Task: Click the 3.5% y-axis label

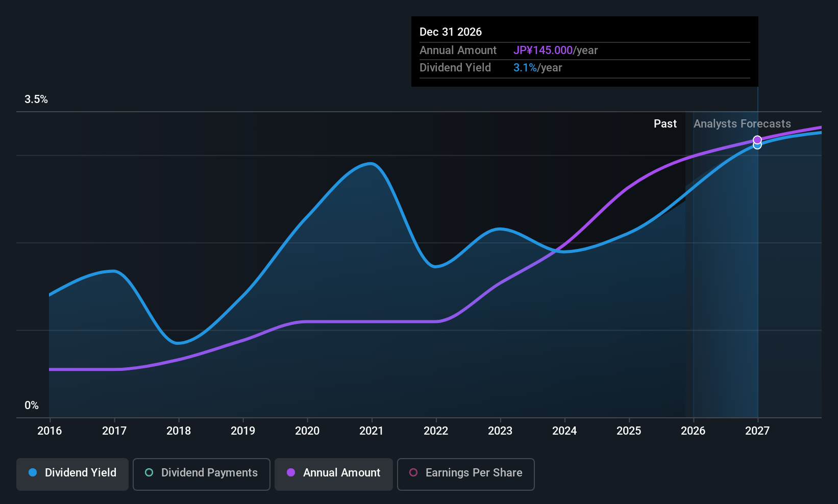Action: 36,99
